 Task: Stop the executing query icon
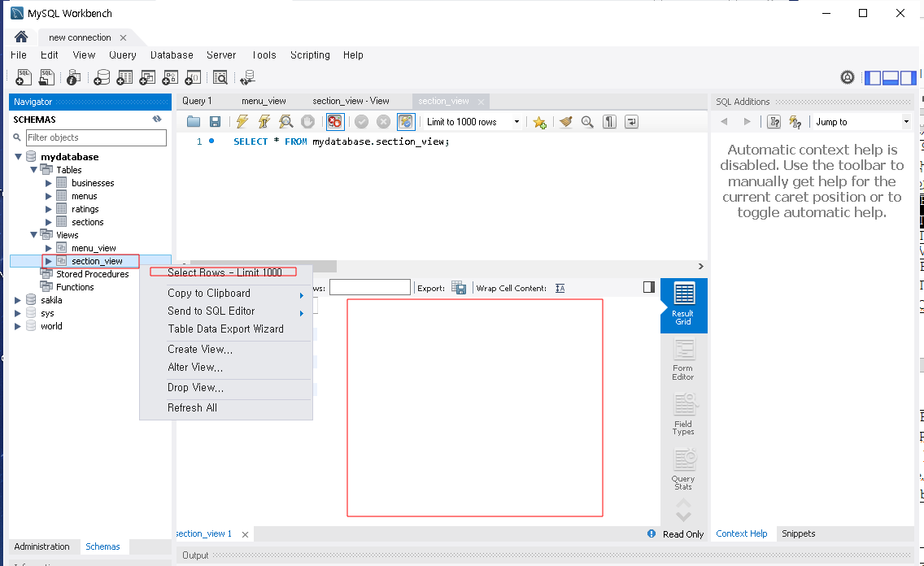tap(307, 122)
